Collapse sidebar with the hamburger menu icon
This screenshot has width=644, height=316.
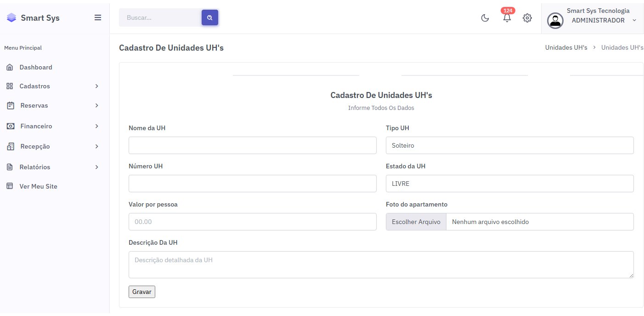98,18
